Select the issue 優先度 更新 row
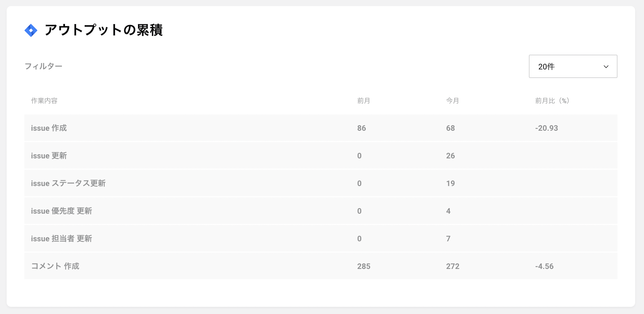Viewport: 644px width, 314px height. 321,211
